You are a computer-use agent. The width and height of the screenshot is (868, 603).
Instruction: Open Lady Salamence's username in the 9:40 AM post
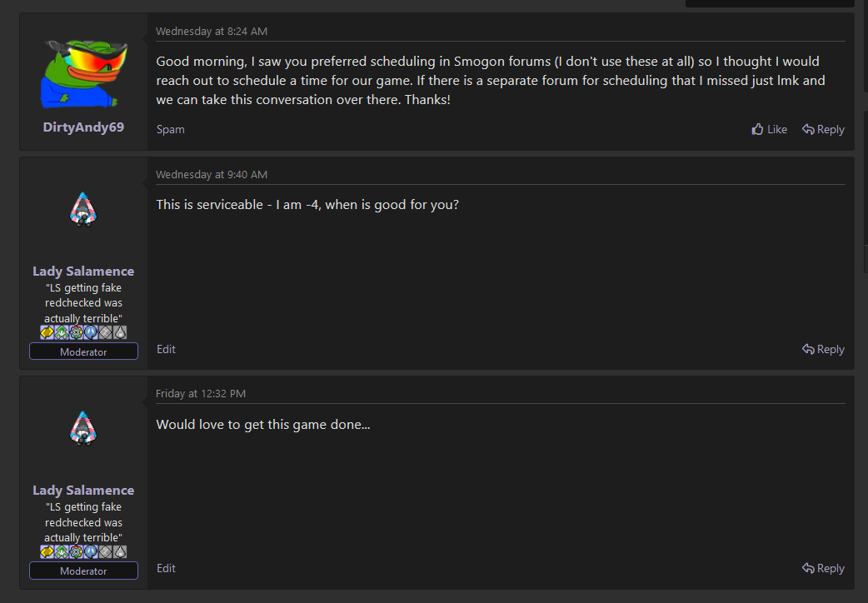pos(83,271)
